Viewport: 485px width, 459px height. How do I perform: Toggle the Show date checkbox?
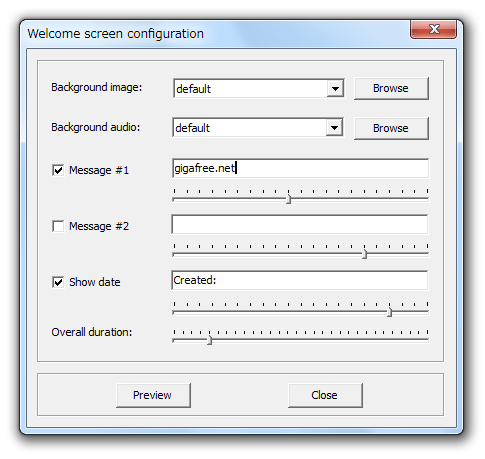pyautogui.click(x=58, y=282)
